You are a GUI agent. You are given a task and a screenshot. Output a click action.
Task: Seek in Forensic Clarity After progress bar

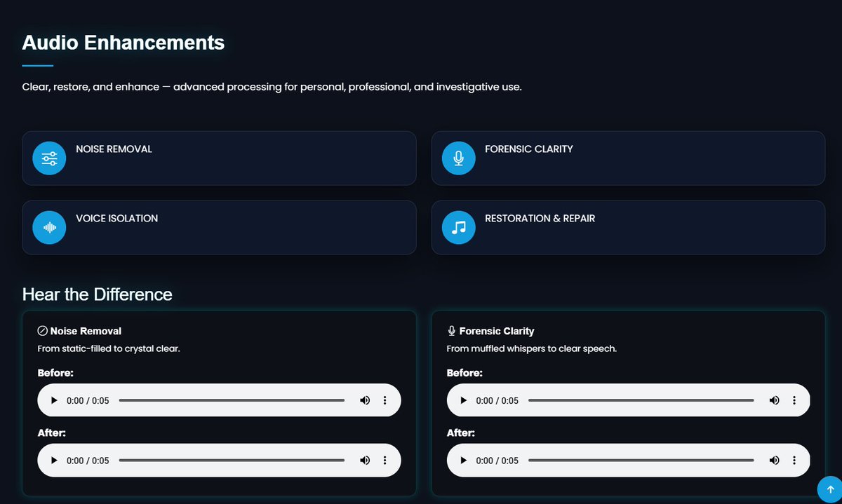tap(641, 461)
